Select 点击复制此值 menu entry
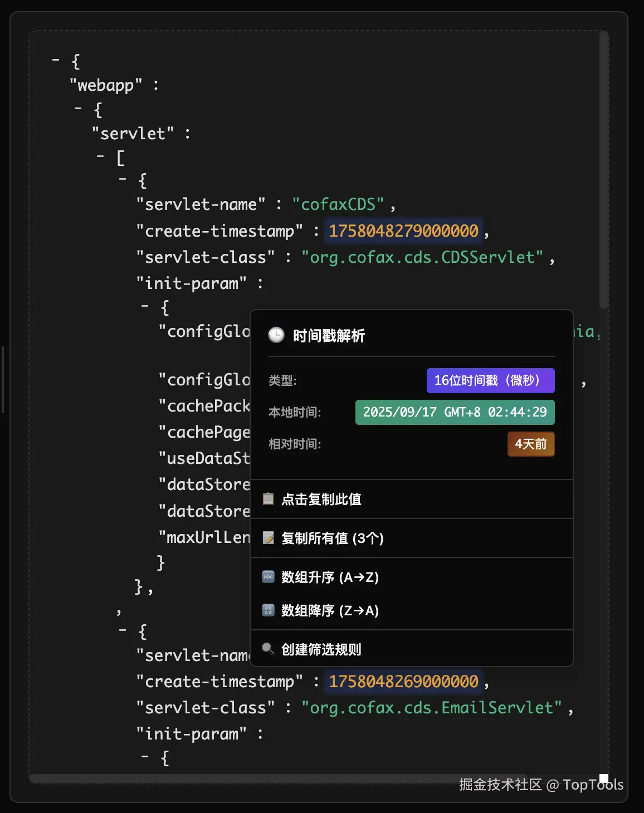Image resolution: width=644 pixels, height=813 pixels. tap(321, 499)
